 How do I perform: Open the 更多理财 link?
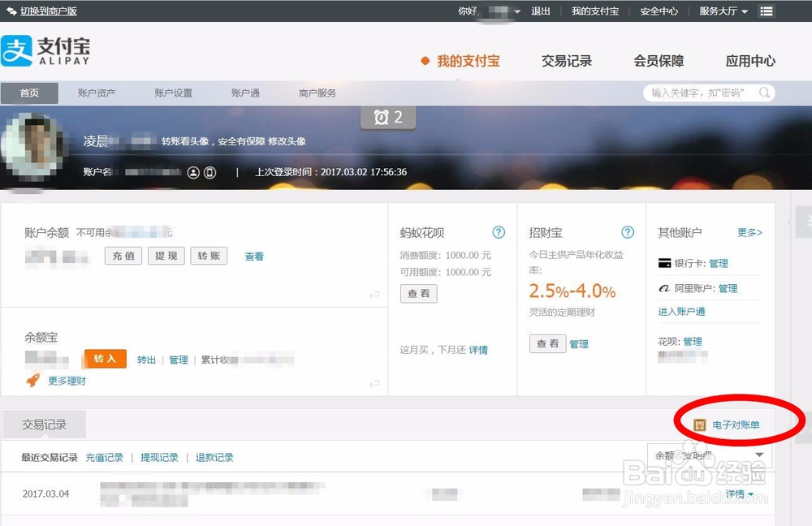(x=67, y=381)
